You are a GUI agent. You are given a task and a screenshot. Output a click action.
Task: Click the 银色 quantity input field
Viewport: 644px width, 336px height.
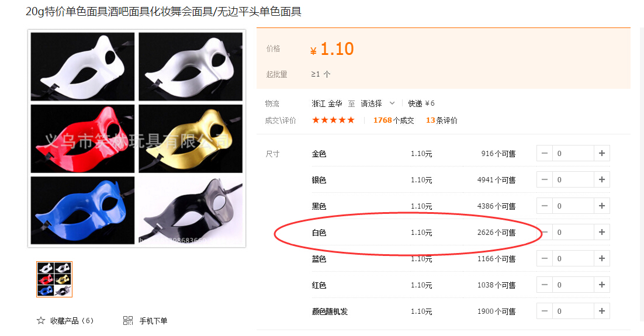tap(573, 179)
